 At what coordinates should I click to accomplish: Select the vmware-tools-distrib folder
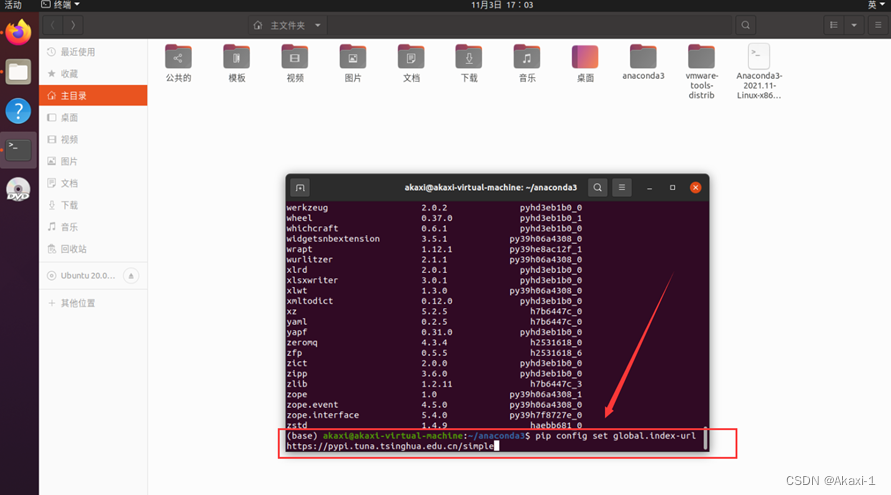pyautogui.click(x=701, y=72)
